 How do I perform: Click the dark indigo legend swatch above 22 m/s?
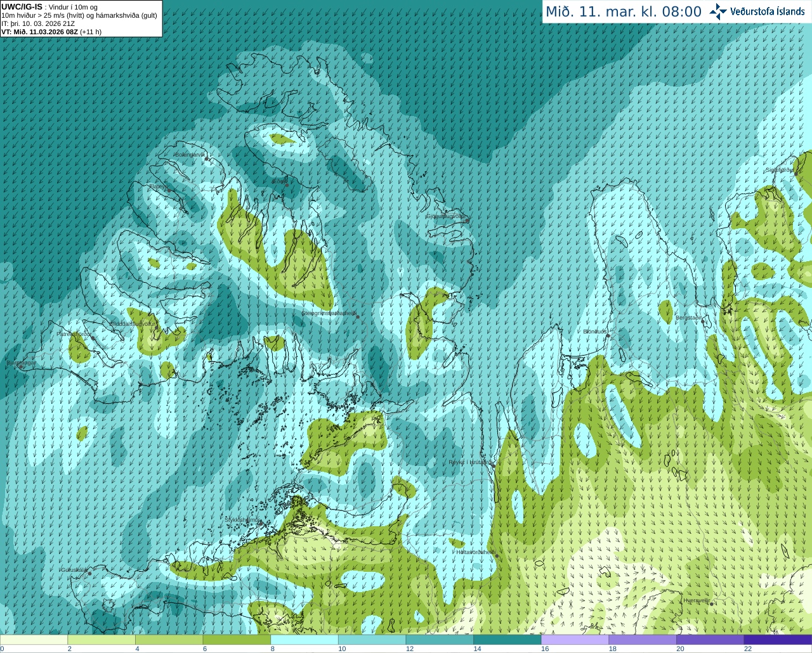pyautogui.click(x=778, y=640)
